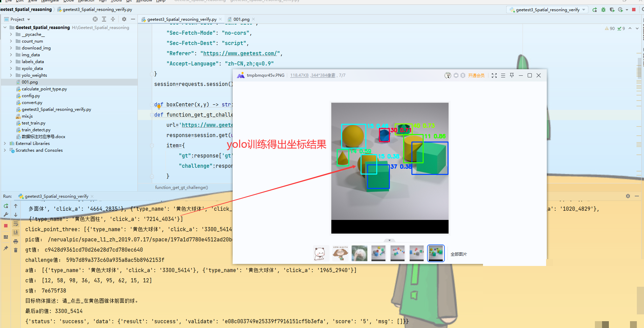Click the face avatar icon in the viewer
Image resolution: width=644 pixels, height=328 pixels.
[x=448, y=75]
